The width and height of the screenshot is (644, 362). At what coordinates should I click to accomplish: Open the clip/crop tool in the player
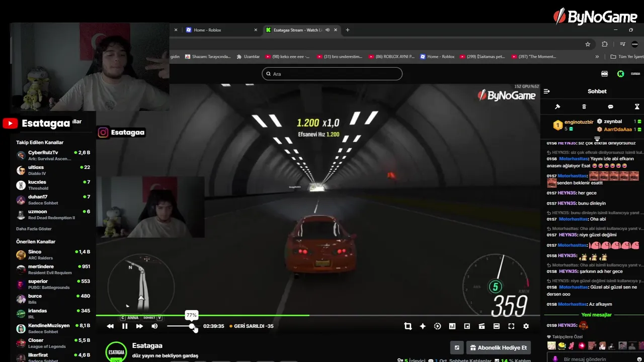408,326
